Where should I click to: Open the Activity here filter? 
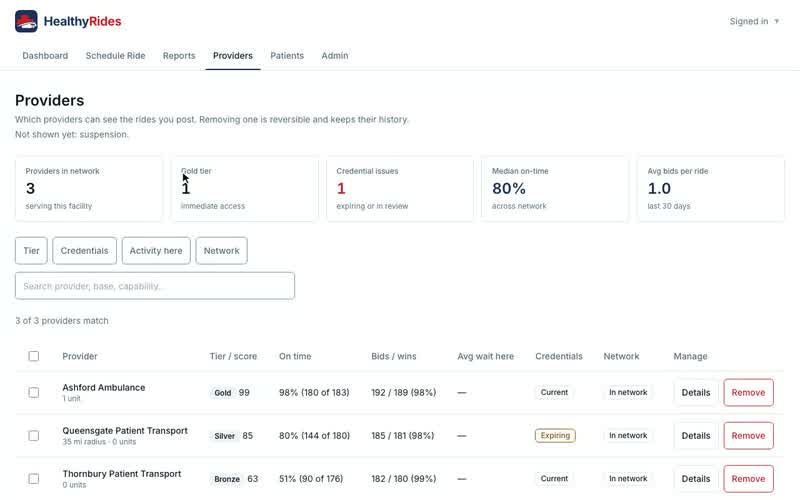156,251
